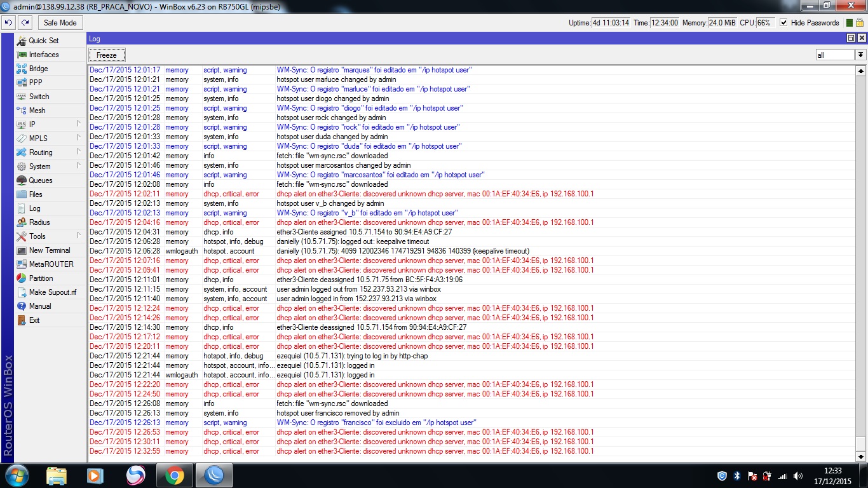Click the network signal tray icon
868x488 pixels.
[x=782, y=476]
